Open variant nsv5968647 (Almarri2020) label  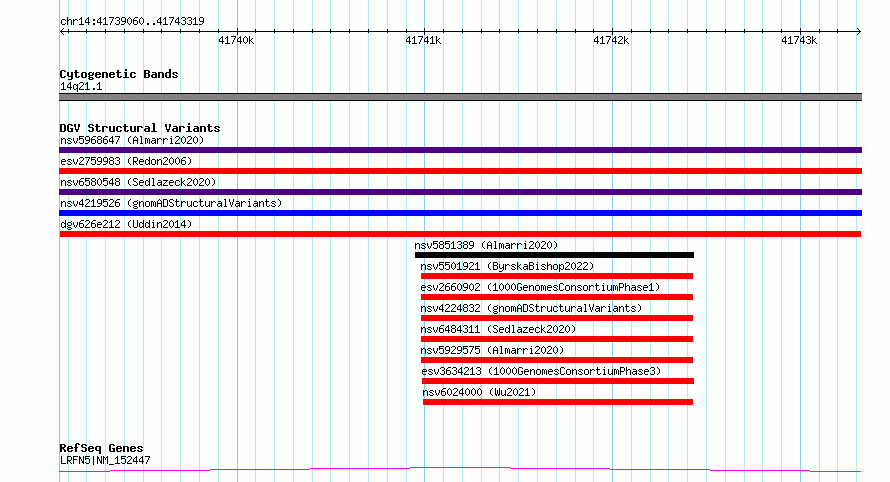click(x=132, y=140)
